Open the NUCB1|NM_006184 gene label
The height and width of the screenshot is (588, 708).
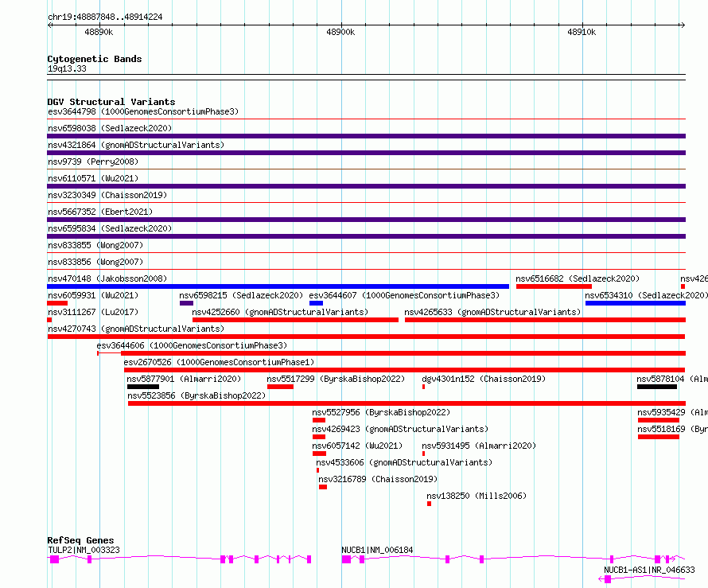[378, 550]
